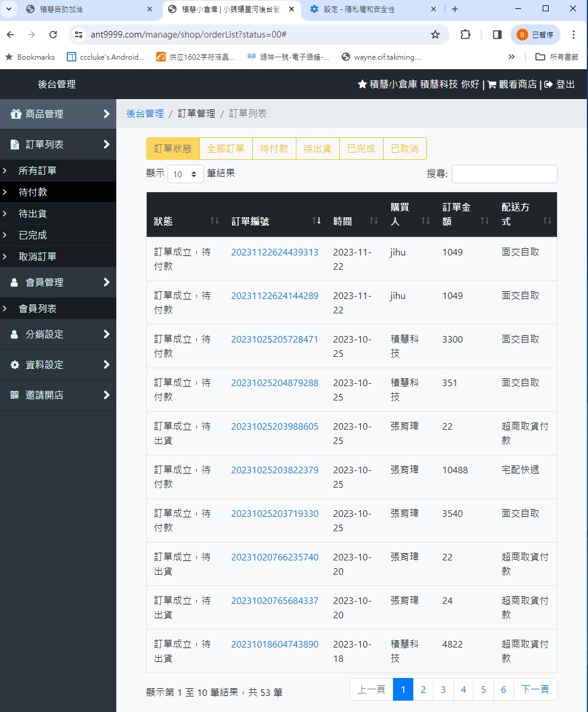Expand the 商品管理 sidebar menu
The image size is (588, 712).
(x=58, y=114)
